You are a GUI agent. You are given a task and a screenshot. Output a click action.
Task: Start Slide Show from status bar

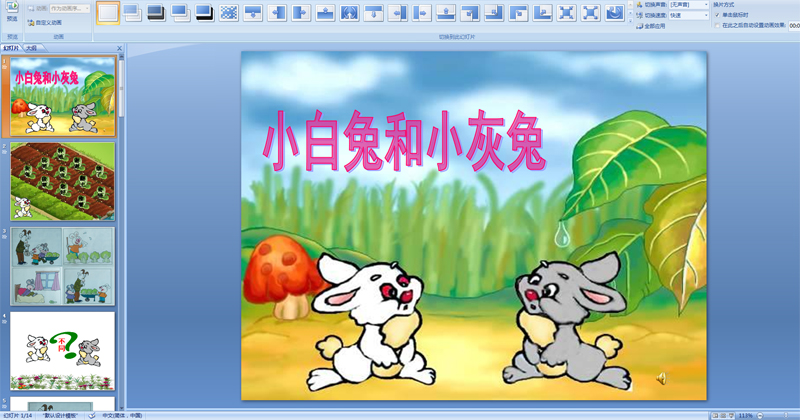pyautogui.click(x=731, y=416)
